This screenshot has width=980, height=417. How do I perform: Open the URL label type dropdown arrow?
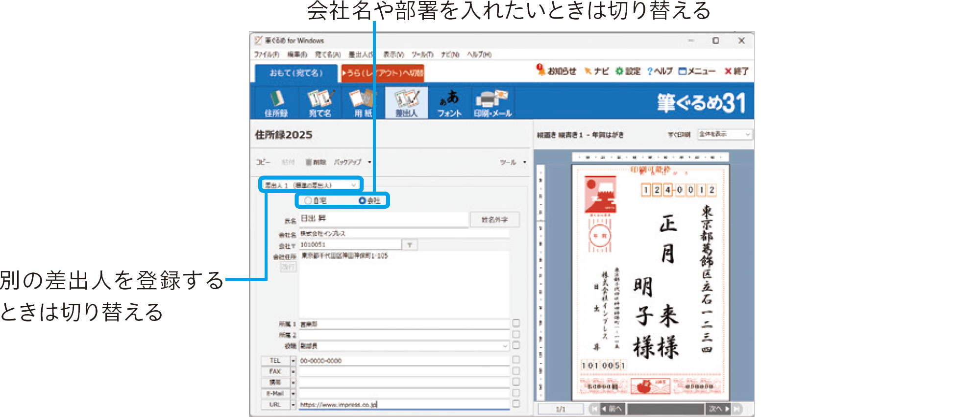[293, 405]
